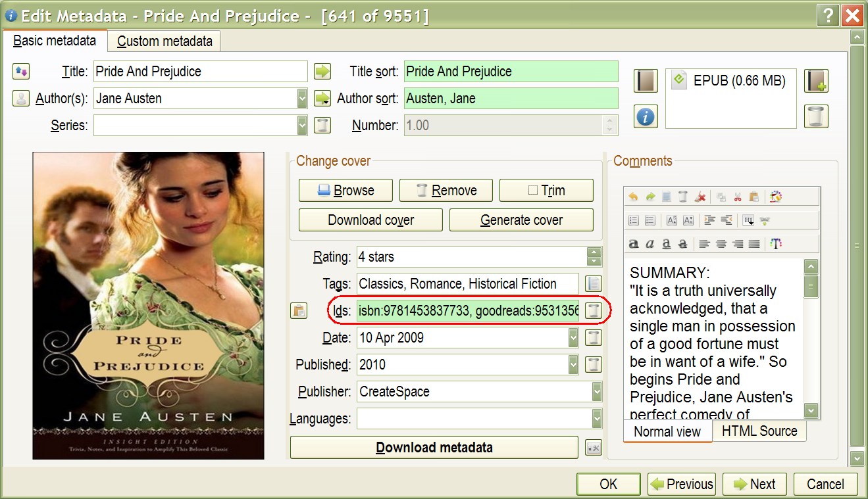Center-align the comment text
The image size is (868, 499).
click(721, 244)
